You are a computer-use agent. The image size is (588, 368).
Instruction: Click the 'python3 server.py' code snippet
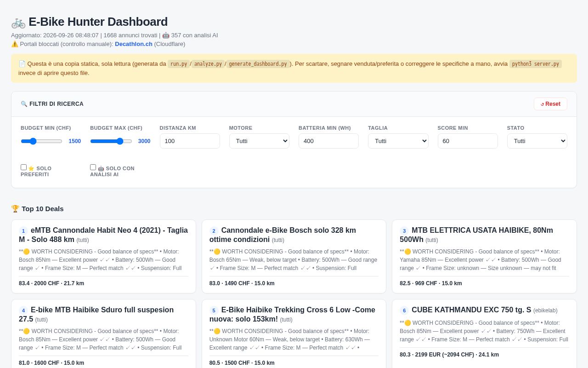pos(536,64)
